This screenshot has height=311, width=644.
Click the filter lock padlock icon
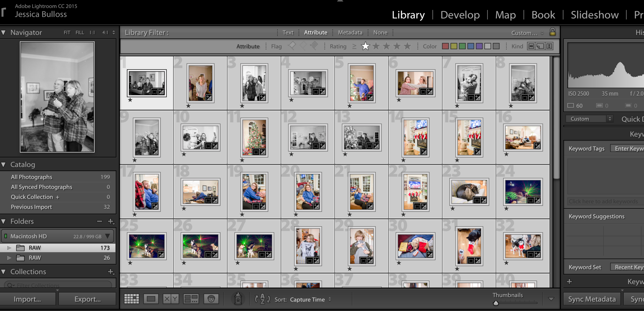click(x=552, y=32)
